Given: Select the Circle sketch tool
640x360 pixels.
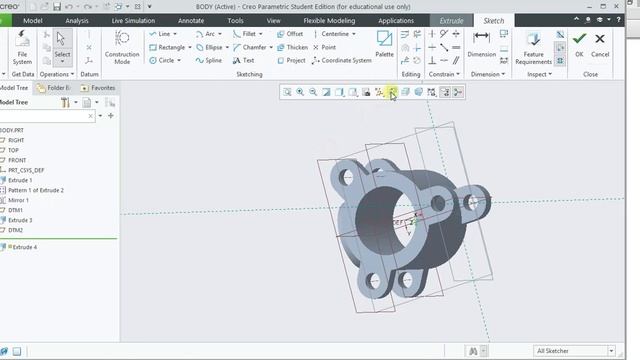Looking at the screenshot, I should tap(162, 60).
